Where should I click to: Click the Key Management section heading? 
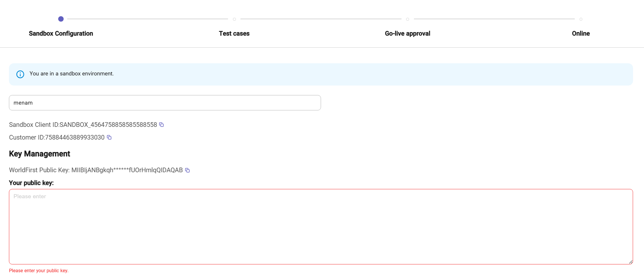[x=39, y=154]
